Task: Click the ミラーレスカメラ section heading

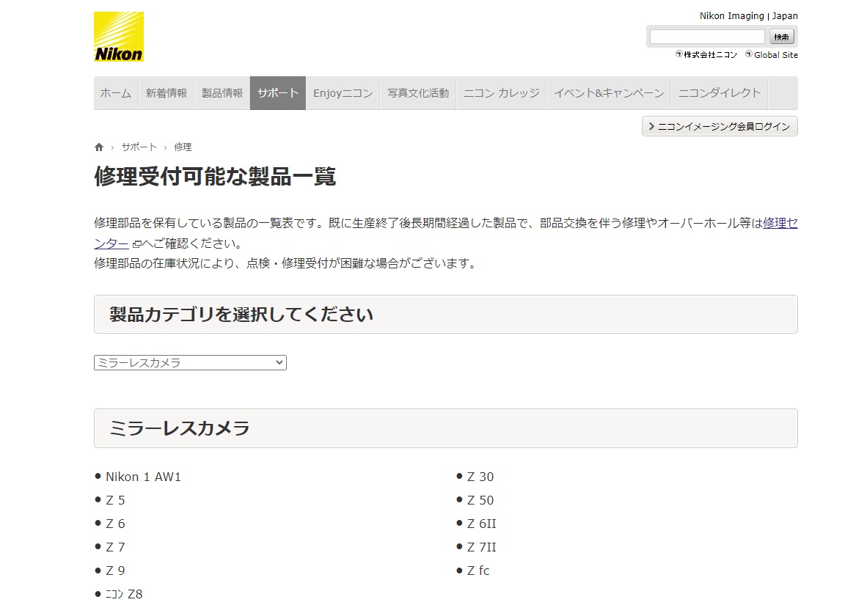Action: click(x=180, y=428)
